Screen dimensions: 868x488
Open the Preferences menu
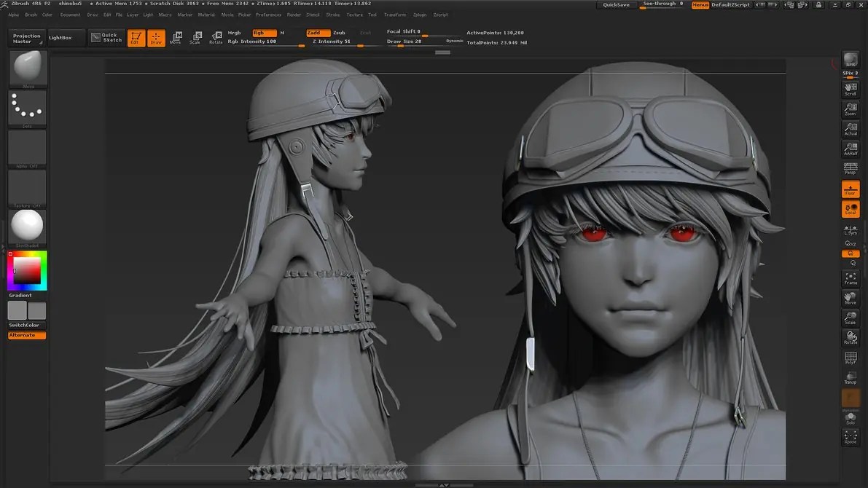click(x=268, y=15)
